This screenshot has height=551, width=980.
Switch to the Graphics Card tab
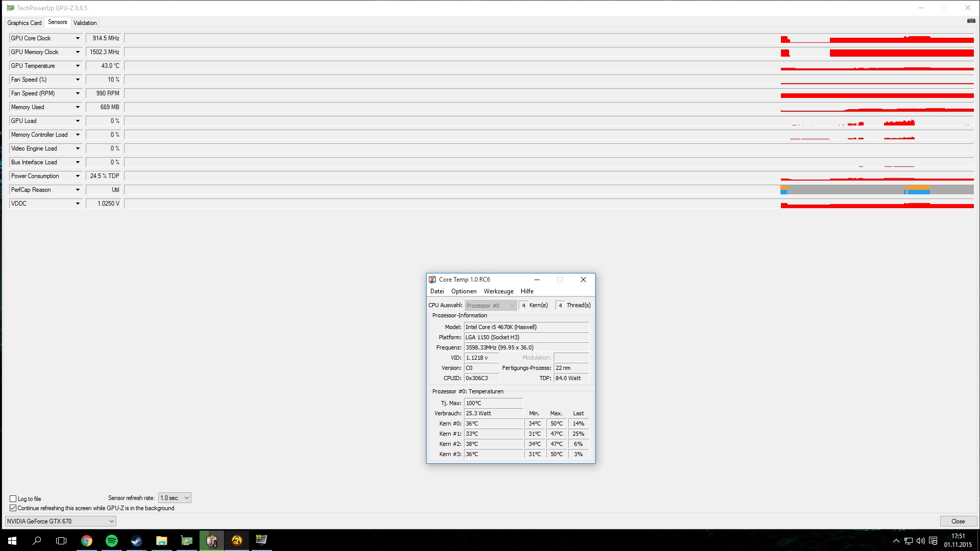24,23
